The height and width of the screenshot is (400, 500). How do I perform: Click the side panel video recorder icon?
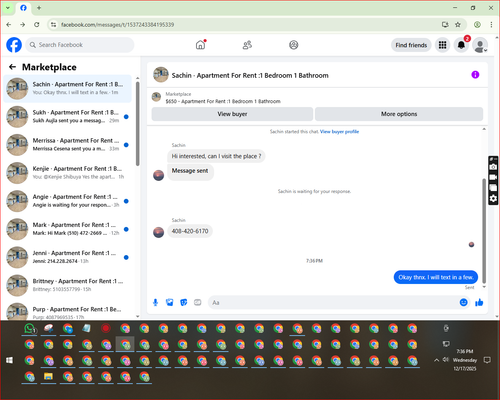click(x=493, y=177)
